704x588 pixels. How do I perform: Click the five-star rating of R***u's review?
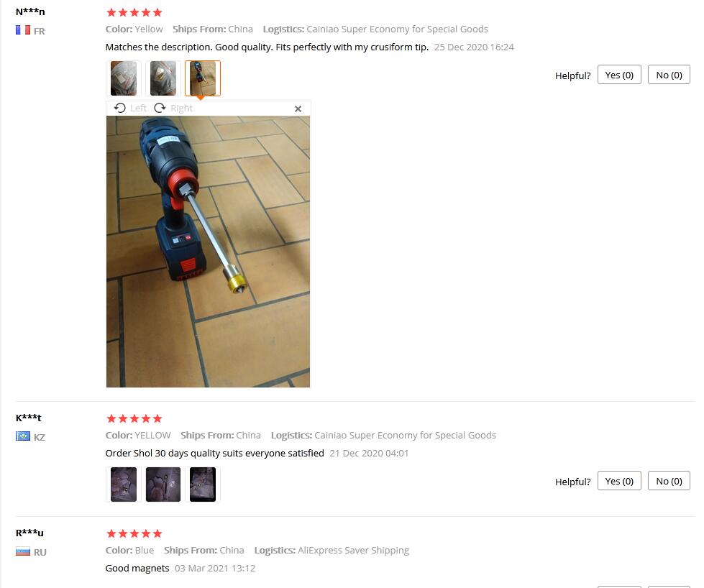pyautogui.click(x=134, y=533)
